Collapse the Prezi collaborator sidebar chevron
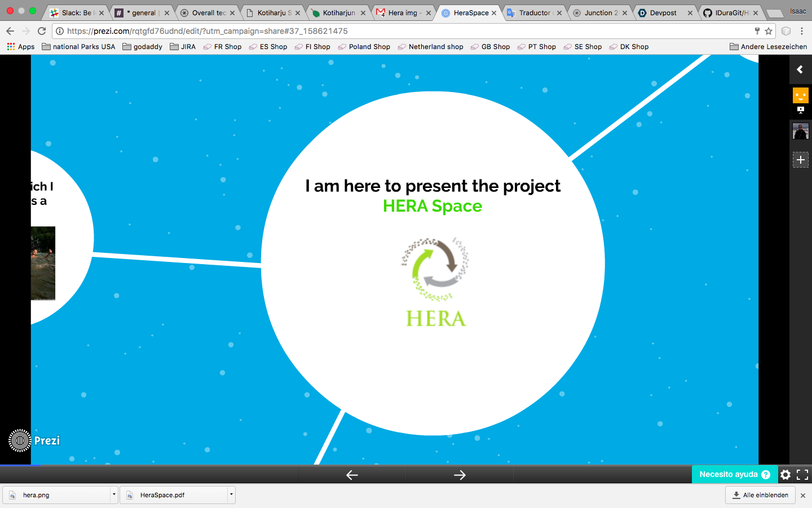812x508 pixels. 800,69
